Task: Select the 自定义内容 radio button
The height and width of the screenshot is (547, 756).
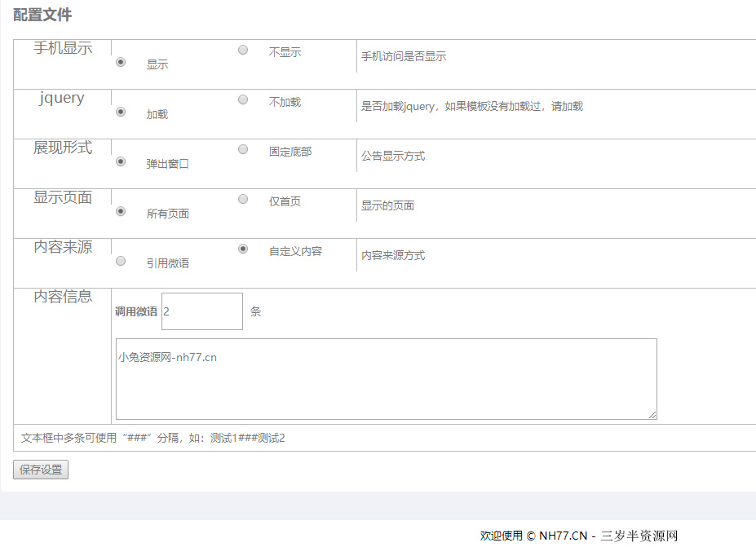Action: [x=243, y=249]
